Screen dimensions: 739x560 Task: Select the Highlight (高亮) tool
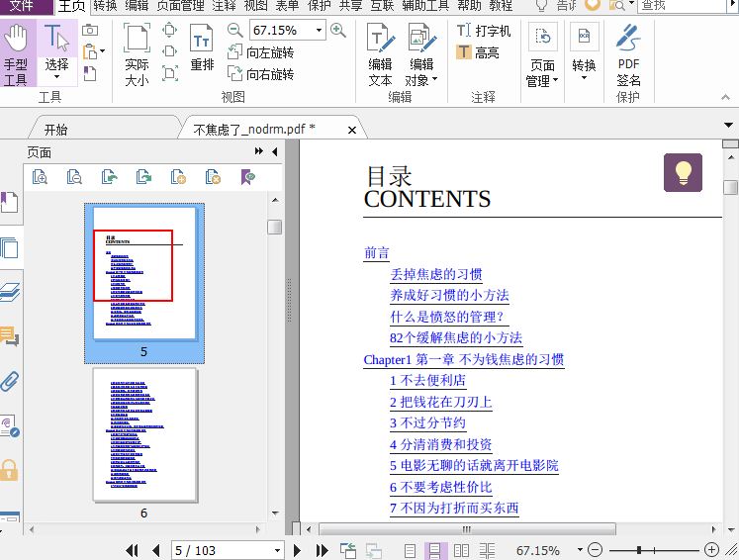click(x=478, y=51)
